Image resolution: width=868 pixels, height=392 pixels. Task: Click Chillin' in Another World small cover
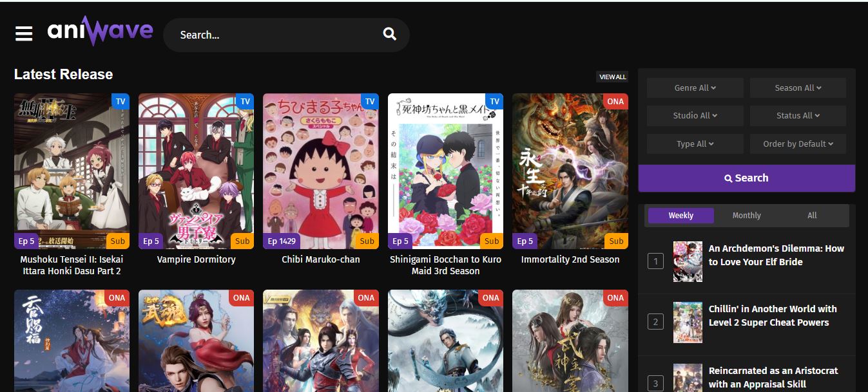[x=688, y=322]
